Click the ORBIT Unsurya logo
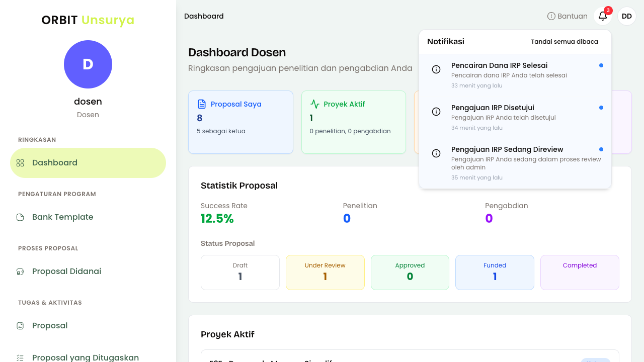Viewport: 644px width, 362px height. [x=88, y=20]
